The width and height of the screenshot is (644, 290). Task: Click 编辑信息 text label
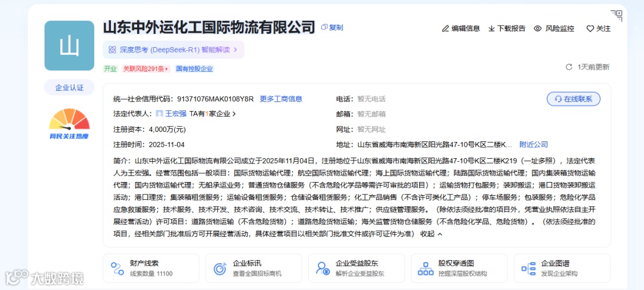coord(466,29)
